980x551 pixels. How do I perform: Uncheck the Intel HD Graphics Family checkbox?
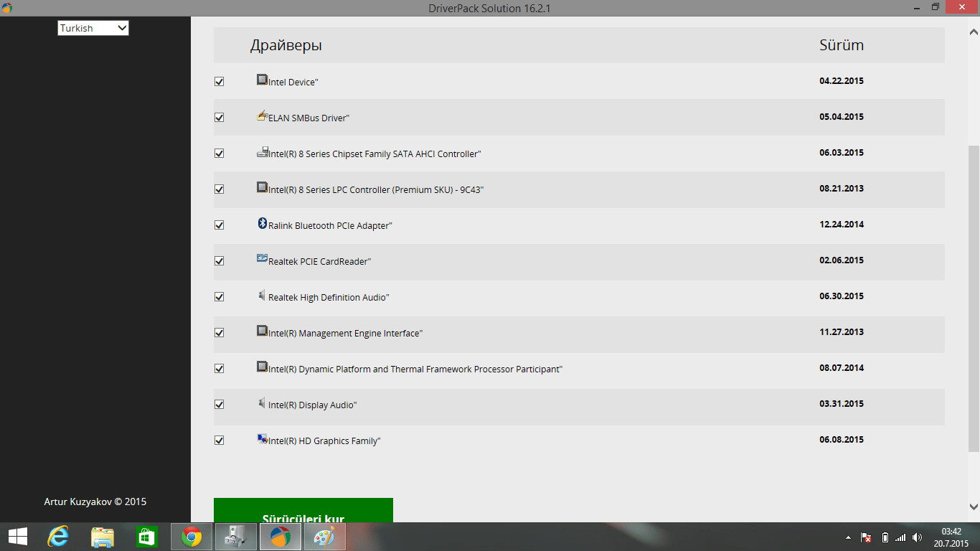coord(220,441)
